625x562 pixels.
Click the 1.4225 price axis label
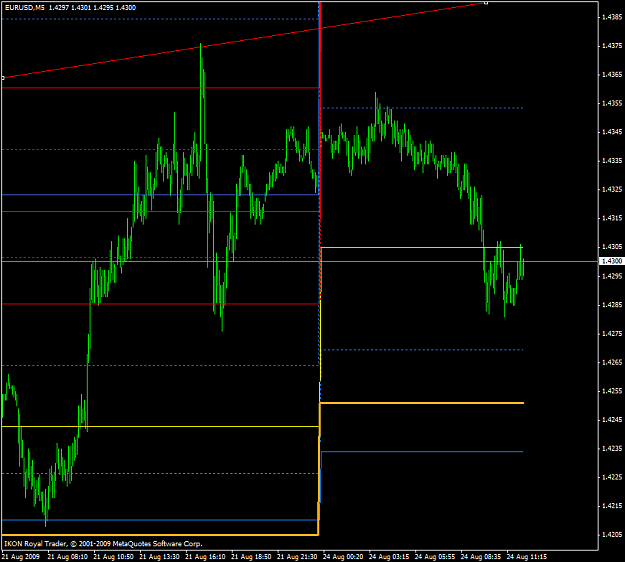pyautogui.click(x=612, y=477)
